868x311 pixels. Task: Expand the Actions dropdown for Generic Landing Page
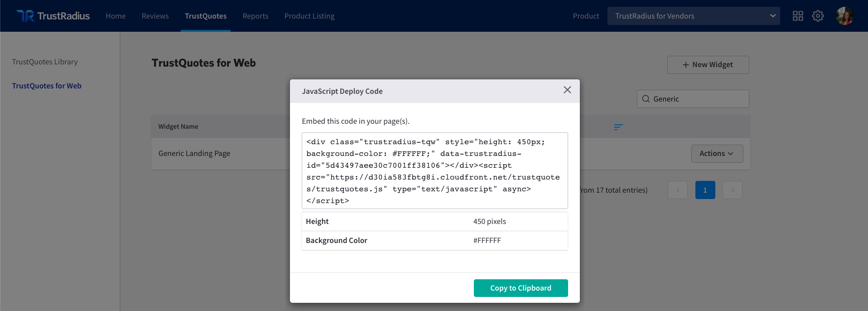[717, 154]
